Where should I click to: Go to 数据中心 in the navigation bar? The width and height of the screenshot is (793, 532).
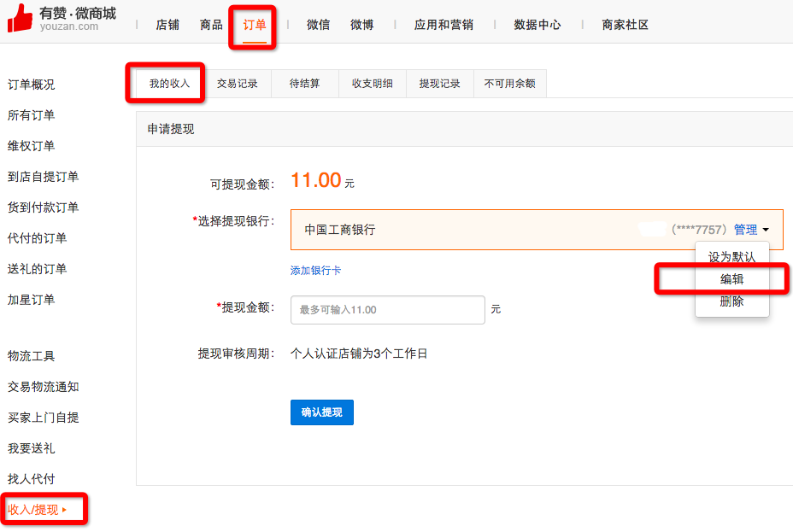click(537, 25)
